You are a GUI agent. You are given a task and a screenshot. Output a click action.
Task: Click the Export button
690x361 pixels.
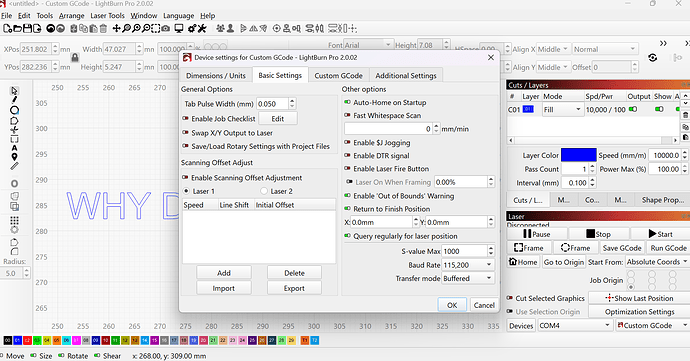pyautogui.click(x=294, y=288)
